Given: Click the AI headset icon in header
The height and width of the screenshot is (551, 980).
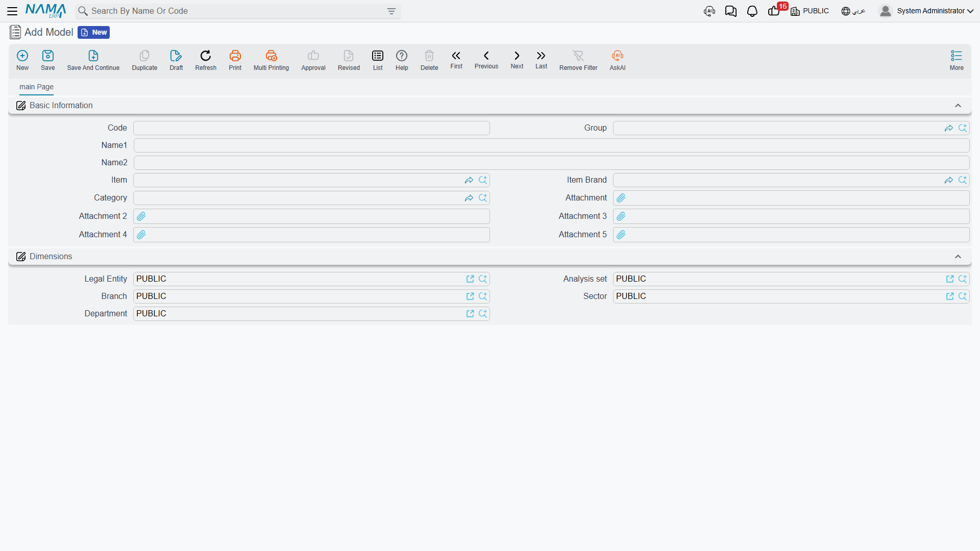Looking at the screenshot, I should (x=709, y=11).
